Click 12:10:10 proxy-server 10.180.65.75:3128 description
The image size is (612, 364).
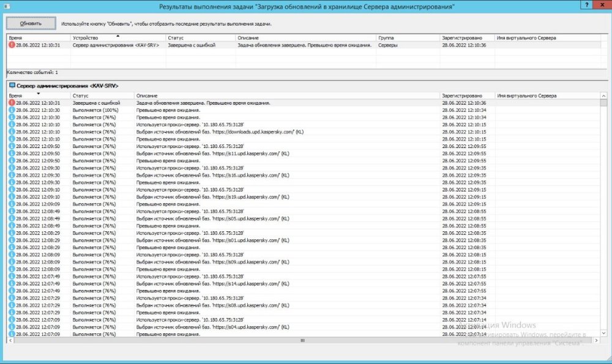pos(190,125)
